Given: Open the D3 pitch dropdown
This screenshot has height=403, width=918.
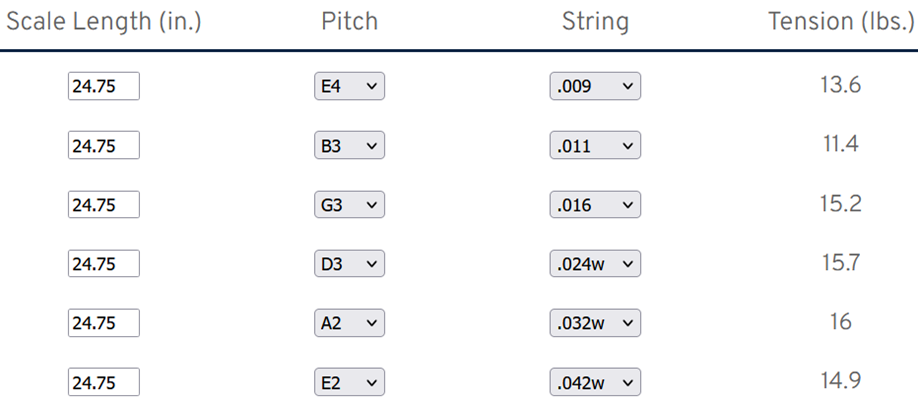Looking at the screenshot, I should (349, 264).
